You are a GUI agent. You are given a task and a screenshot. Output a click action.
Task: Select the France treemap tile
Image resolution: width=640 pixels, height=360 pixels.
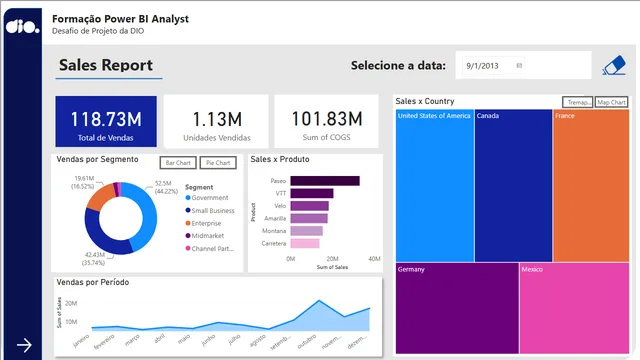tap(591, 185)
